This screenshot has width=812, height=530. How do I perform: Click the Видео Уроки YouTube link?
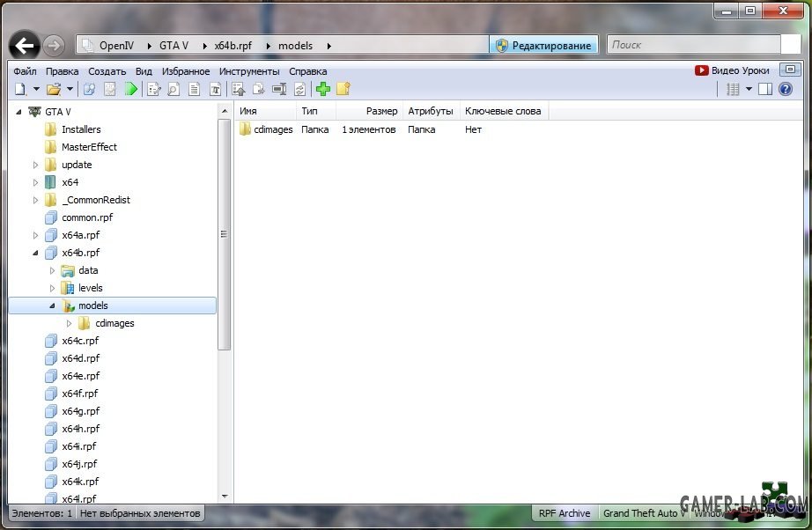point(732,70)
